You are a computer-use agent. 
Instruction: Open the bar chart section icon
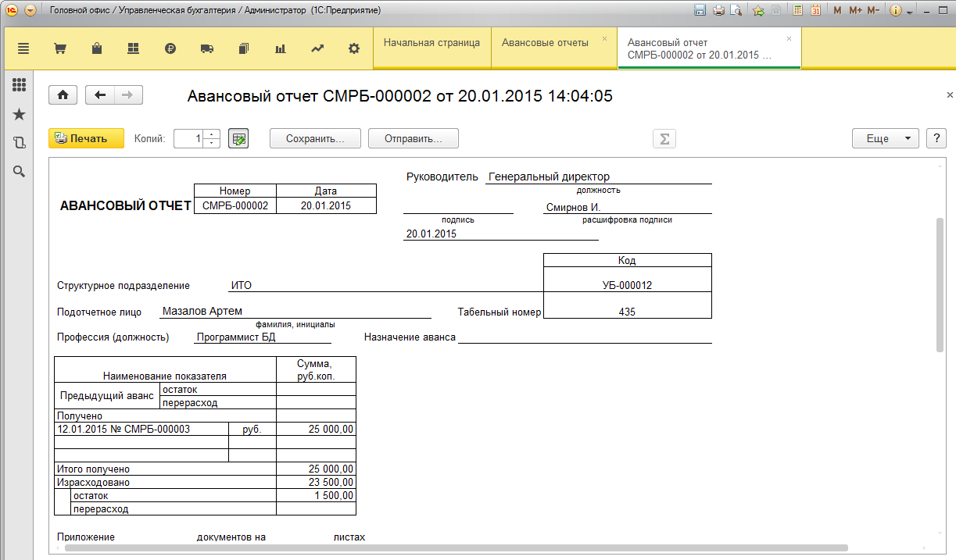[280, 48]
